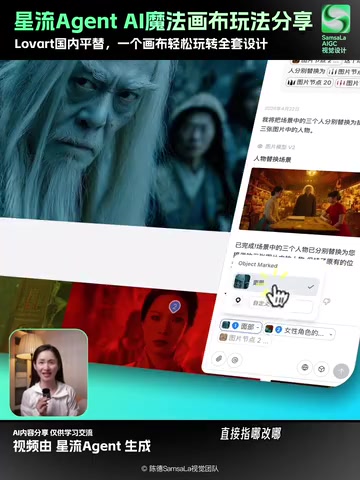
Task: Click the 面部 tag thumbnail with marker 1
Action: coord(226,325)
